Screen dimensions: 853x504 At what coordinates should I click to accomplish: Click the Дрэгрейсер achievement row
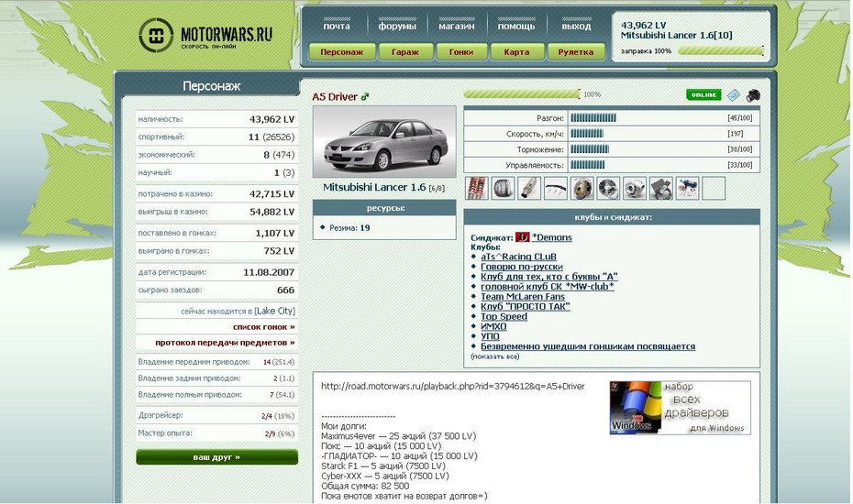[x=216, y=415]
